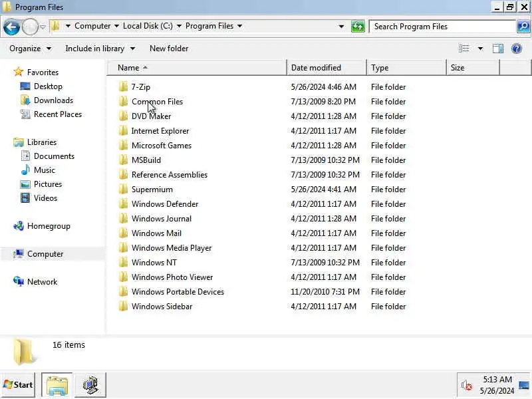Select the DVD Maker folder icon
Viewport: 532px width, 399px height.
click(123, 116)
